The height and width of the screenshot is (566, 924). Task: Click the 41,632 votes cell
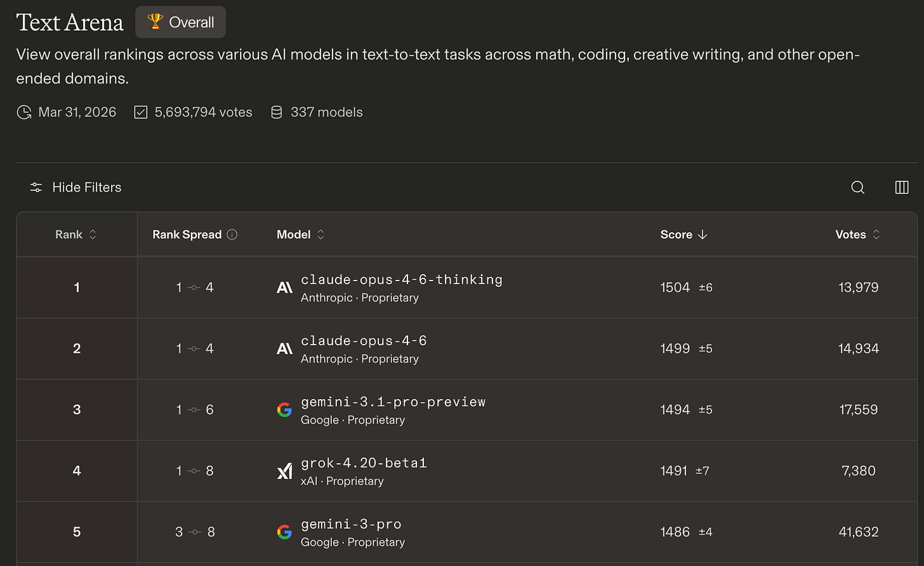859,532
